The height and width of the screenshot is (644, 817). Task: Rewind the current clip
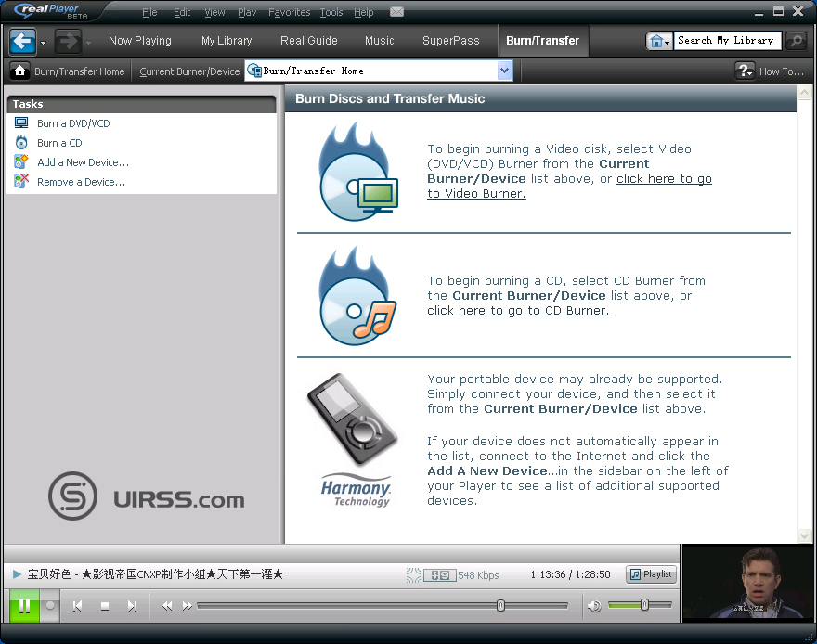pyautogui.click(x=167, y=606)
